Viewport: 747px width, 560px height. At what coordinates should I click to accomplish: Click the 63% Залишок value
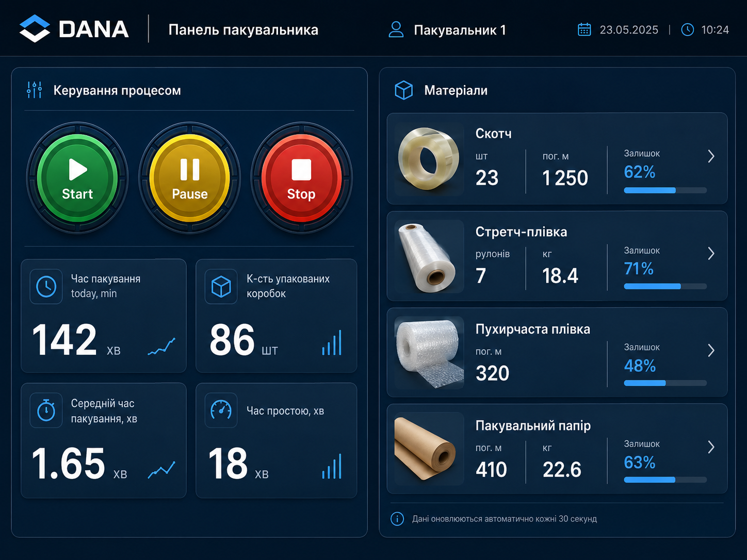[x=640, y=463]
